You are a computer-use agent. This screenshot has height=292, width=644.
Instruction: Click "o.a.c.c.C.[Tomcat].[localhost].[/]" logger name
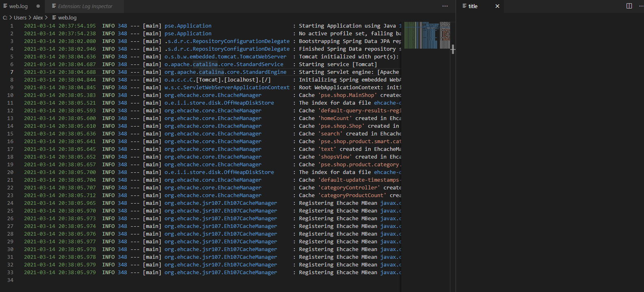coord(218,80)
